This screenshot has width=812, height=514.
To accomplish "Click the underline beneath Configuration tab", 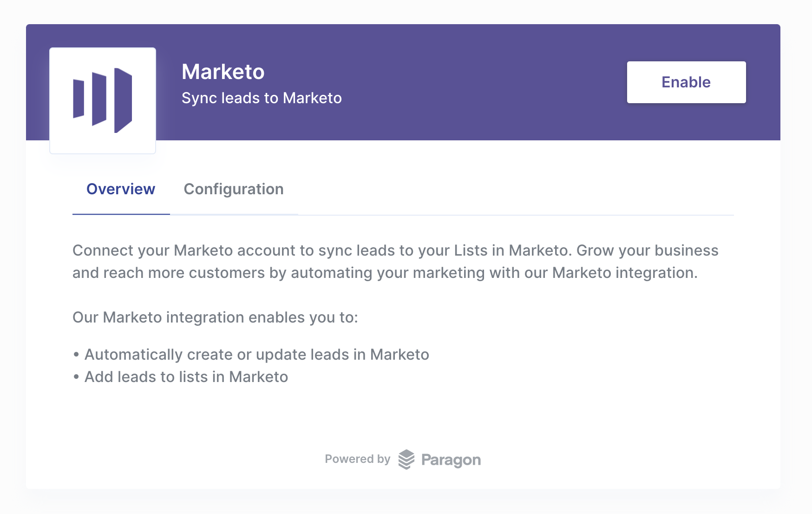I will tap(234, 214).
